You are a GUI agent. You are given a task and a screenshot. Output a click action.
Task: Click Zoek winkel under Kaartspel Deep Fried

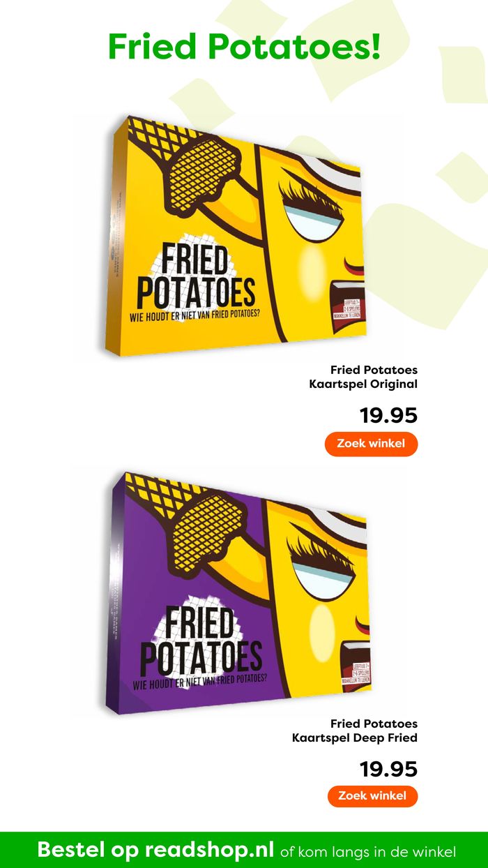pyautogui.click(x=372, y=796)
